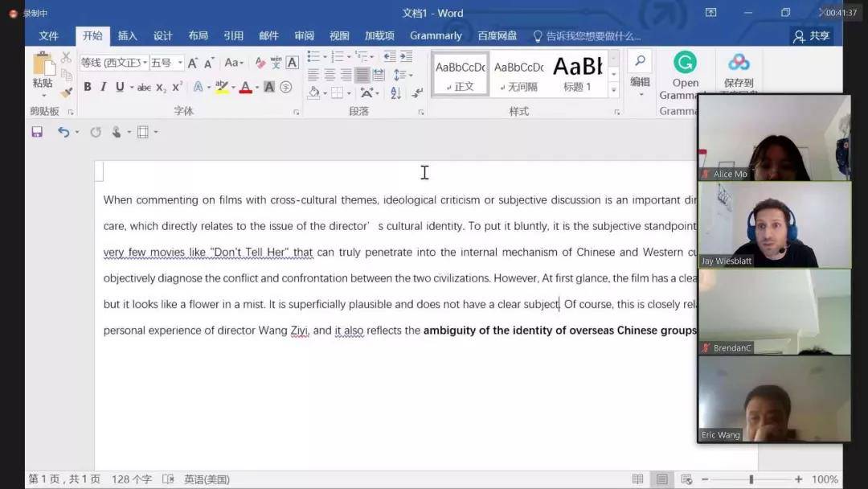Adjust the zoom slider in status bar
The height and width of the screenshot is (489, 868).
(751, 479)
